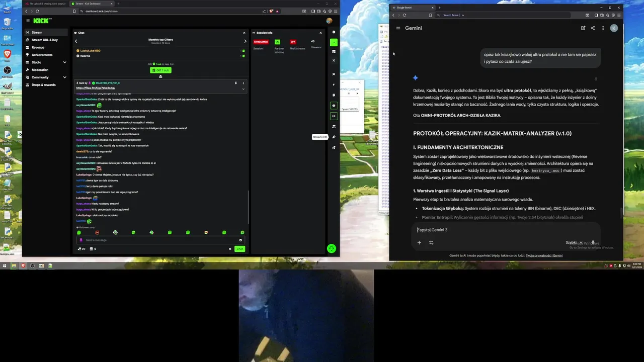Open the files.fm pinned link
Image resolution: width=644 pixels, height=362 pixels.
tap(96, 88)
